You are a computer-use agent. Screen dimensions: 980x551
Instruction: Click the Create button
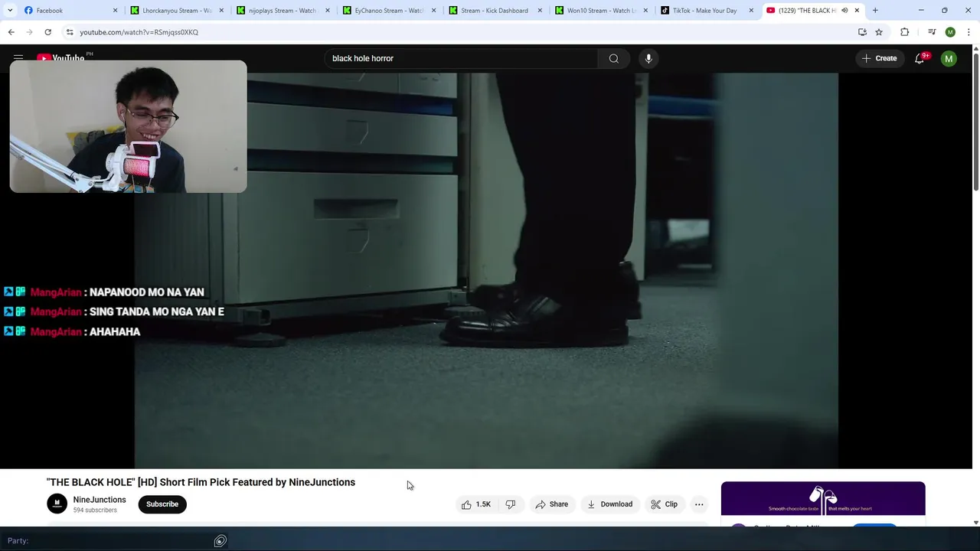pos(879,58)
